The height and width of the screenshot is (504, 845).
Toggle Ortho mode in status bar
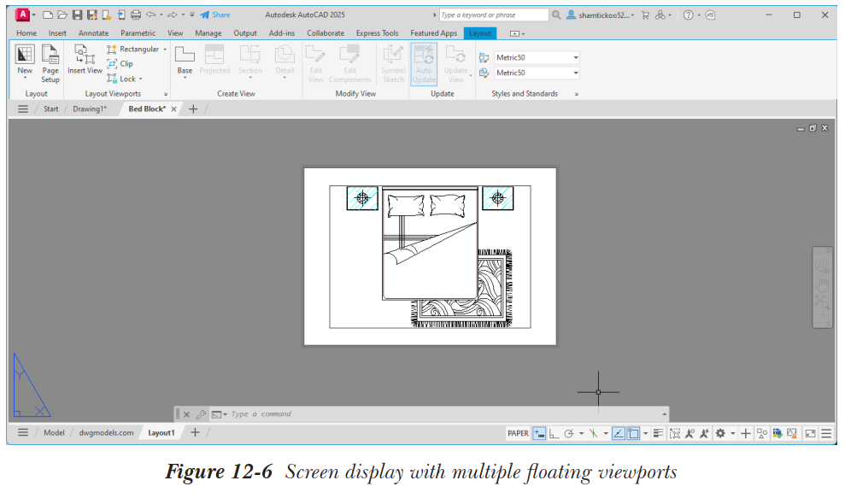554,433
